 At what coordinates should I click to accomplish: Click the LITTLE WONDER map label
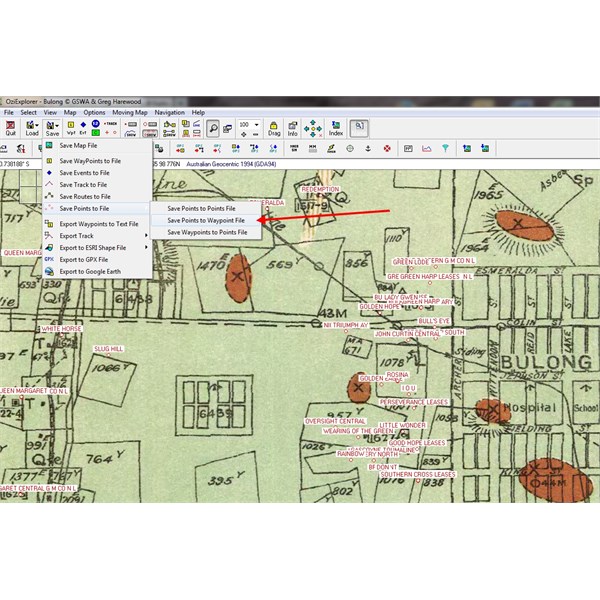tap(402, 426)
